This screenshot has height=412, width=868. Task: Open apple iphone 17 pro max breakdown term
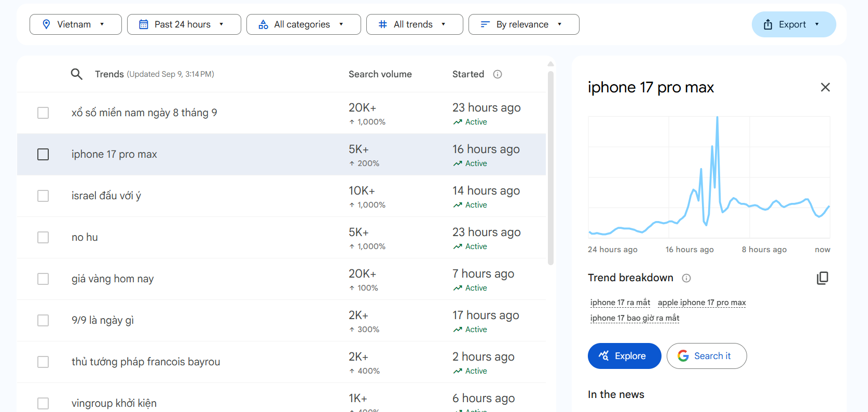click(701, 303)
